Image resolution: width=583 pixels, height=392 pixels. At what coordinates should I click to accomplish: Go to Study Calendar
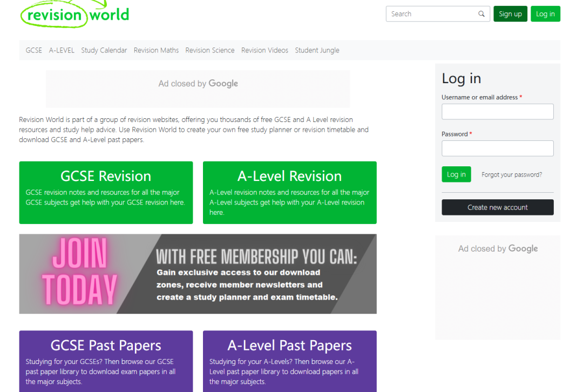click(x=104, y=50)
